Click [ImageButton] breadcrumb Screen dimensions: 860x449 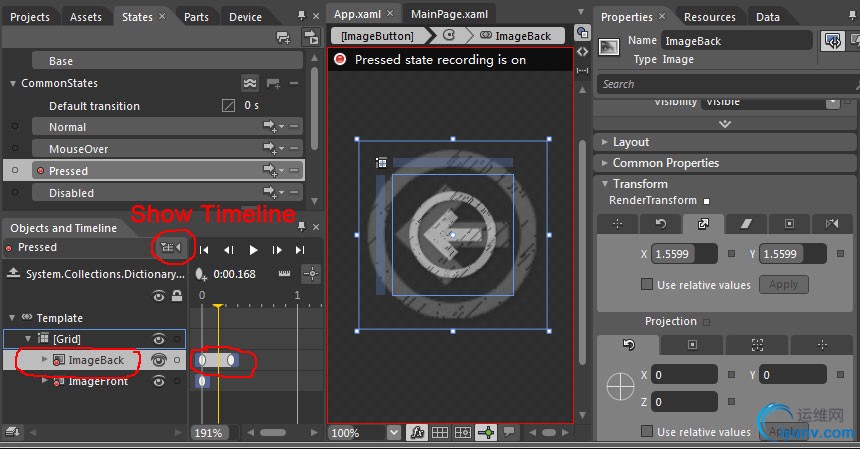pos(377,36)
